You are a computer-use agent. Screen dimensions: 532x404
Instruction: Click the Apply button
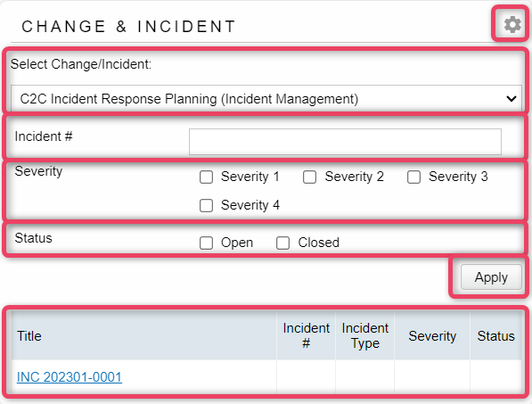(491, 277)
